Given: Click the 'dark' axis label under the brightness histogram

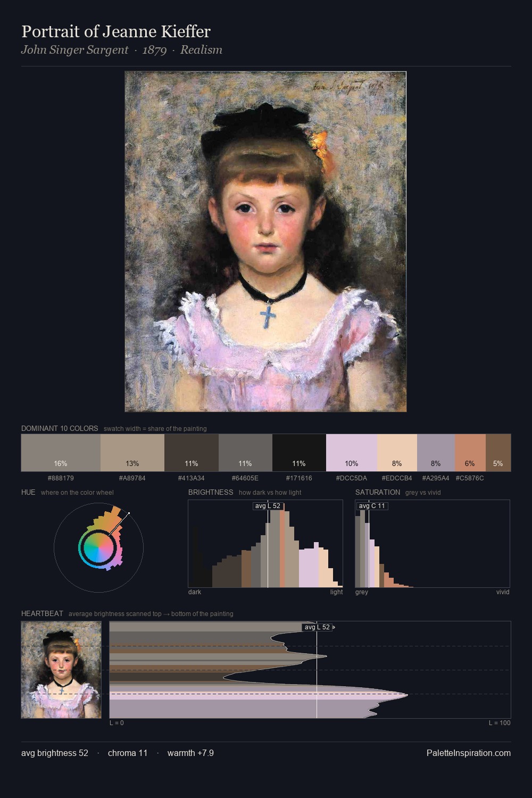Looking at the screenshot, I should tap(195, 592).
